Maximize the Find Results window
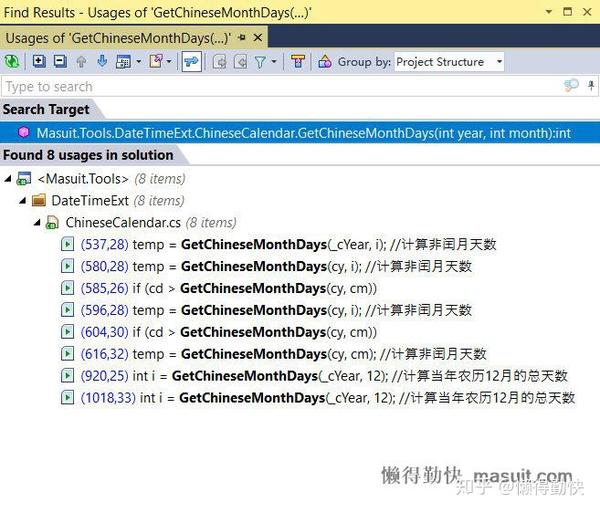 pyautogui.click(x=568, y=11)
